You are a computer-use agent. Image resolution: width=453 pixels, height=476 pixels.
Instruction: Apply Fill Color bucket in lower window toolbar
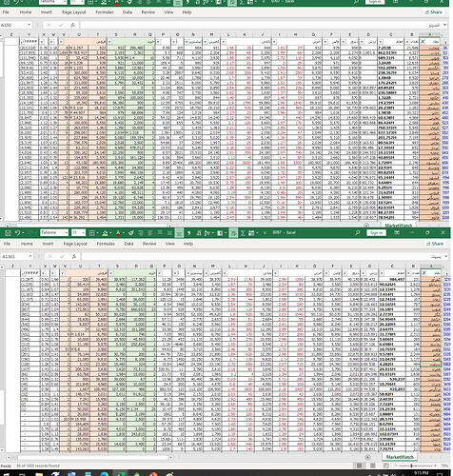pos(105,233)
